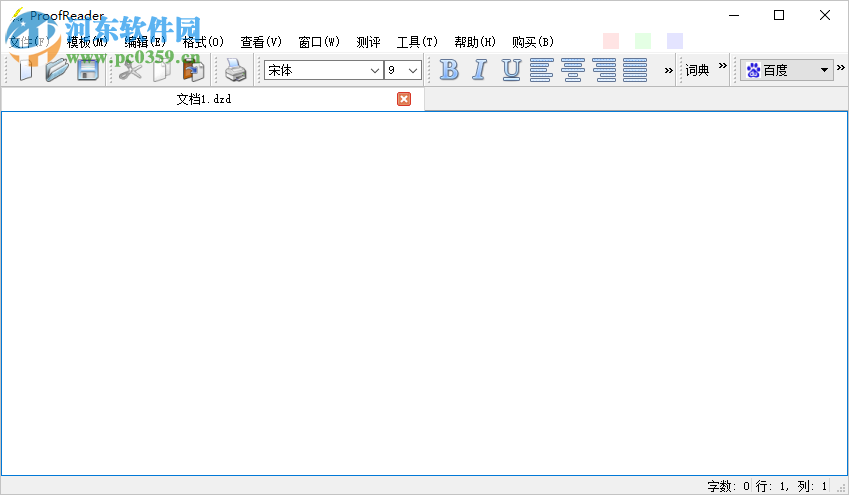This screenshot has width=849, height=495.
Task: Open the 文件(F) menu
Action: point(29,42)
